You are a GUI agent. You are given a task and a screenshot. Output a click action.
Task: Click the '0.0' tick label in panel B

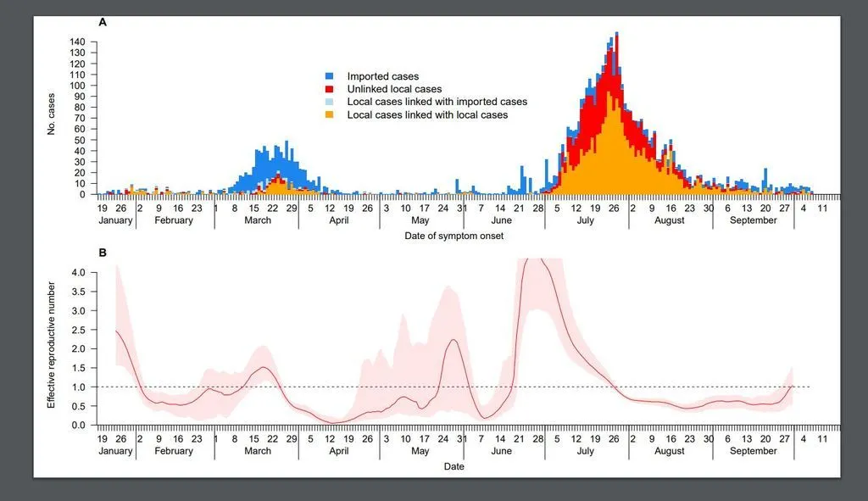point(79,426)
